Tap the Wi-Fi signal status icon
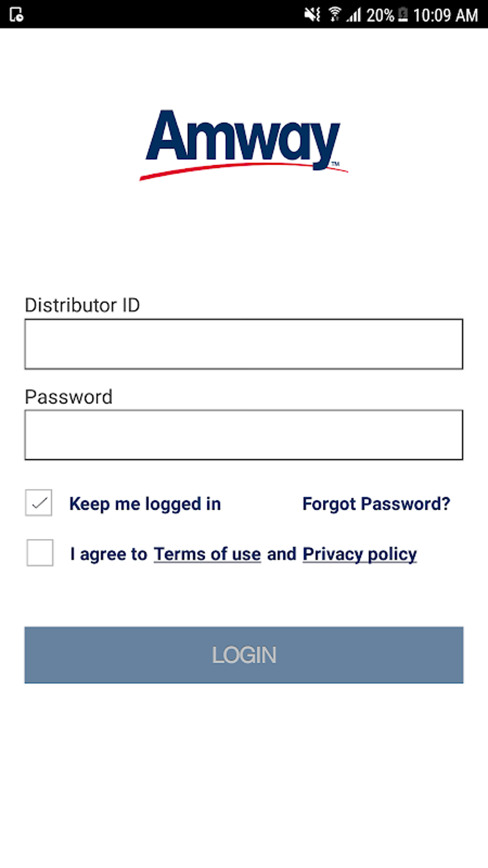 coord(335,15)
